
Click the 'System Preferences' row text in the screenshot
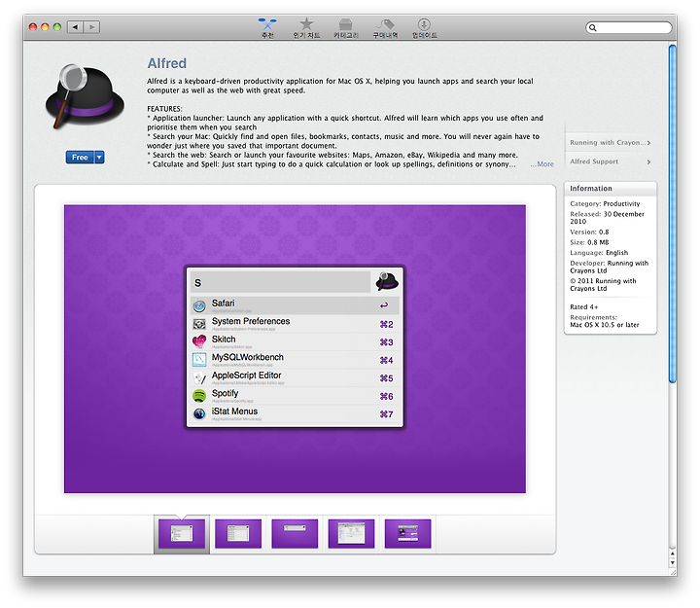coord(251,321)
